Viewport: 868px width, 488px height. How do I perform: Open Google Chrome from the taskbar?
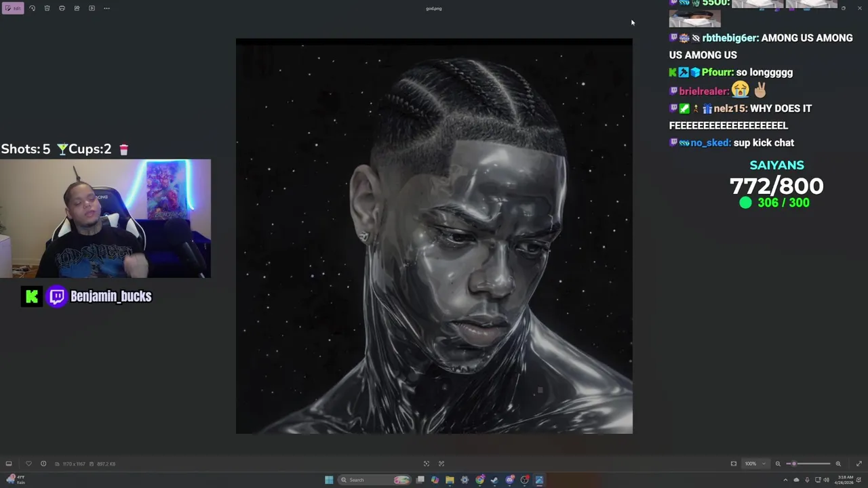(479, 480)
